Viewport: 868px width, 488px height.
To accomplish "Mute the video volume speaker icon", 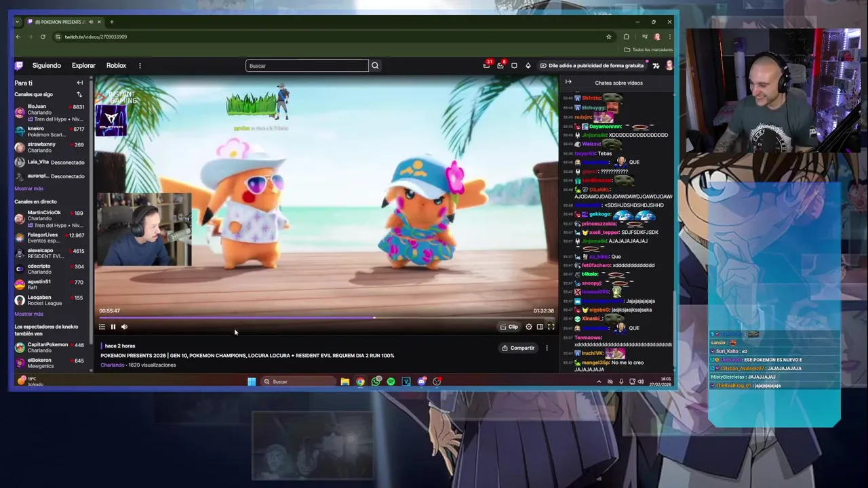I will (x=124, y=327).
